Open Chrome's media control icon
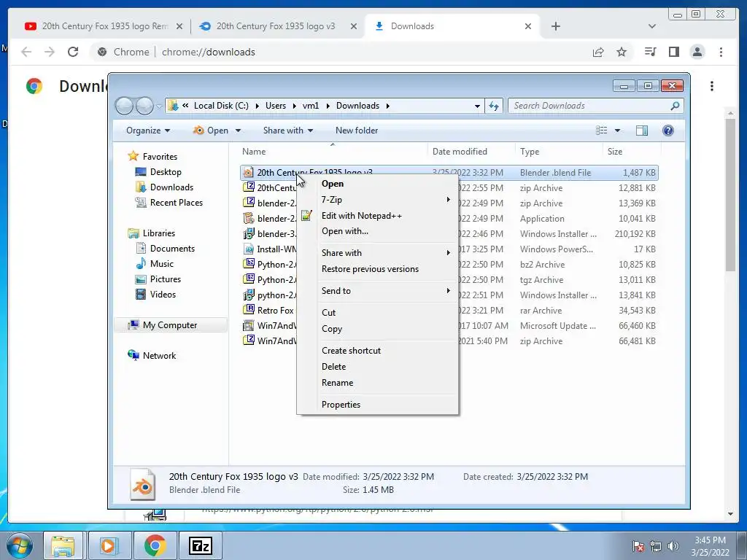 coord(650,52)
